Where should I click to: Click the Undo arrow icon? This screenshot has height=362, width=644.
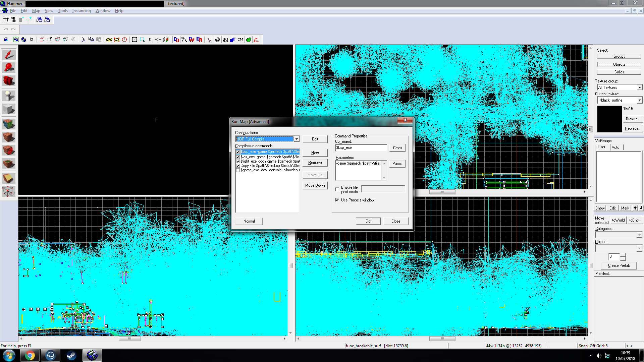[x=6, y=29]
